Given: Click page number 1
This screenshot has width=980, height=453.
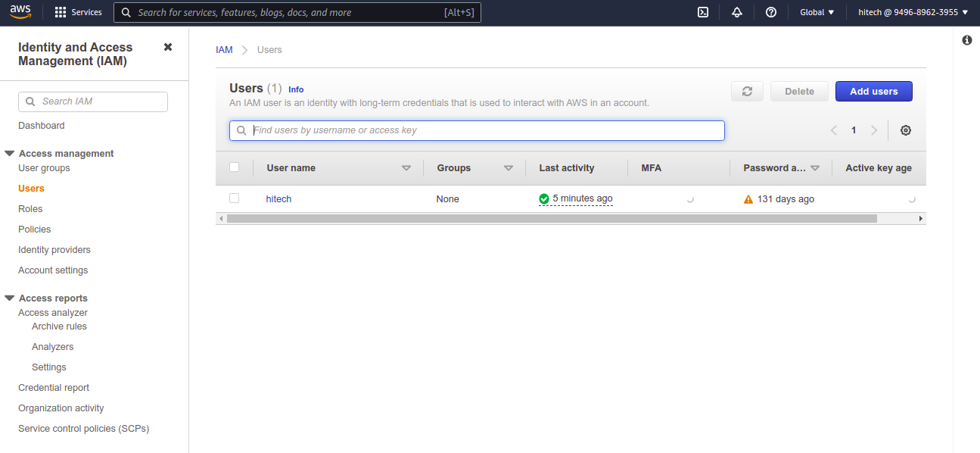Looking at the screenshot, I should (x=854, y=130).
